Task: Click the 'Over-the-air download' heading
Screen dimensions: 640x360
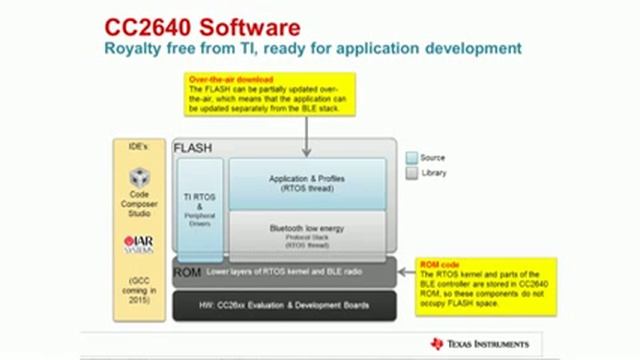Action: click(231, 80)
